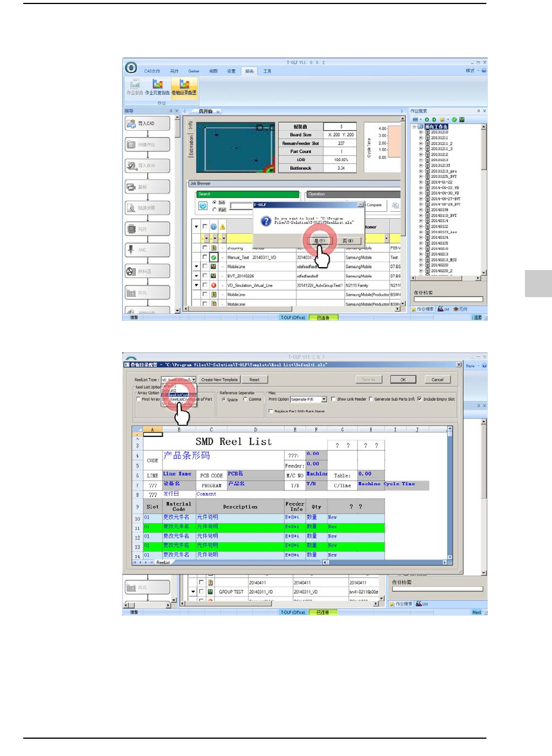Select the Comma reference separator radio
This screenshot has width=552, height=756.
coord(245,399)
